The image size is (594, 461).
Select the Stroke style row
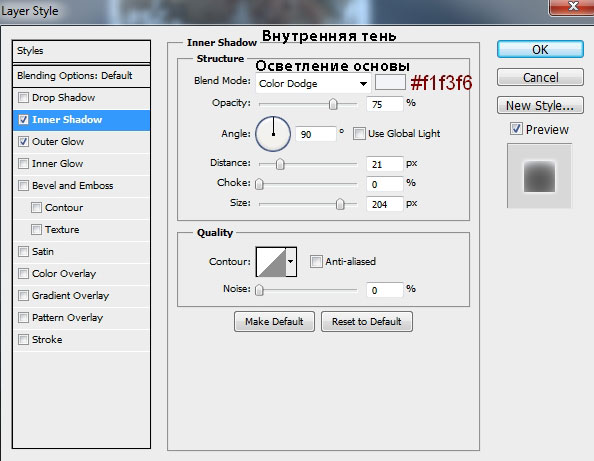[81, 339]
